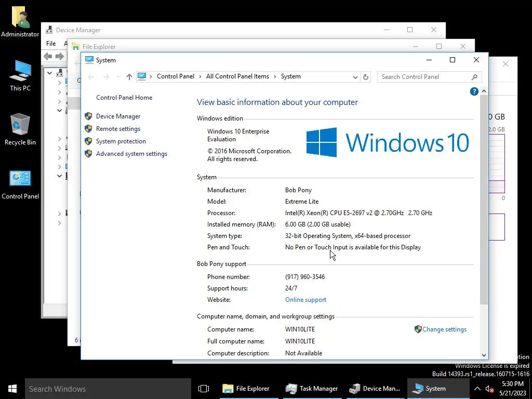Select All Control Panel Items breadcrumb
532x399 pixels.
point(237,77)
